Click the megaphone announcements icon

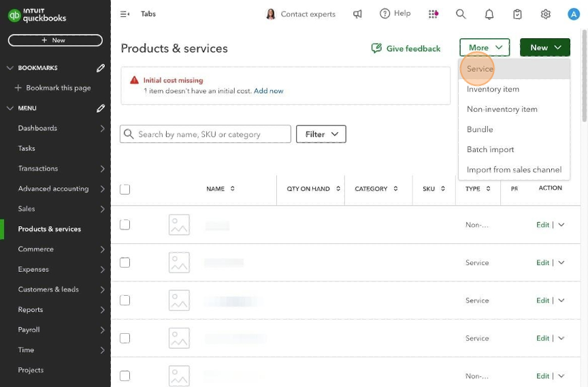tap(357, 14)
